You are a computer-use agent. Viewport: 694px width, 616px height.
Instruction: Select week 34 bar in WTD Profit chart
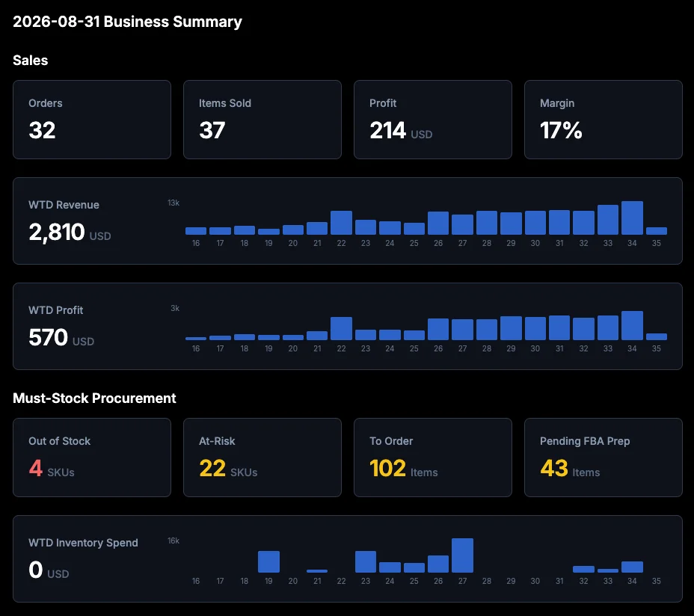(x=632, y=326)
